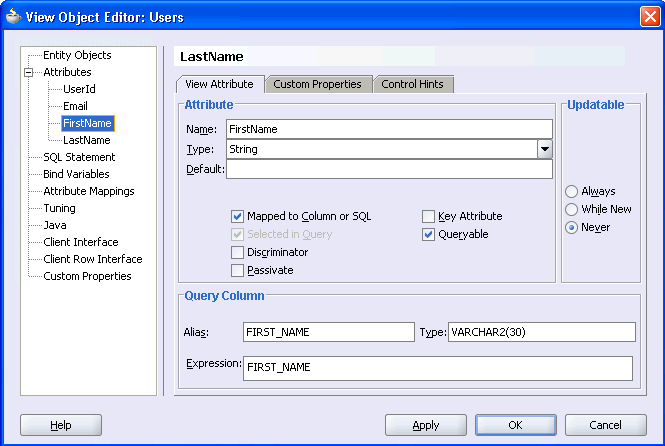This screenshot has height=446, width=665.
Task: Select the While New radio button
Action: (x=571, y=209)
